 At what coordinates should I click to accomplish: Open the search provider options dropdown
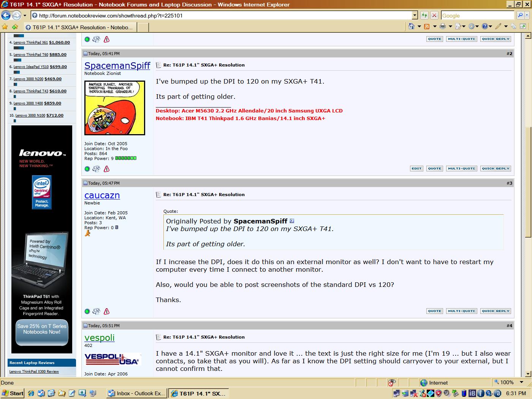coord(527,16)
